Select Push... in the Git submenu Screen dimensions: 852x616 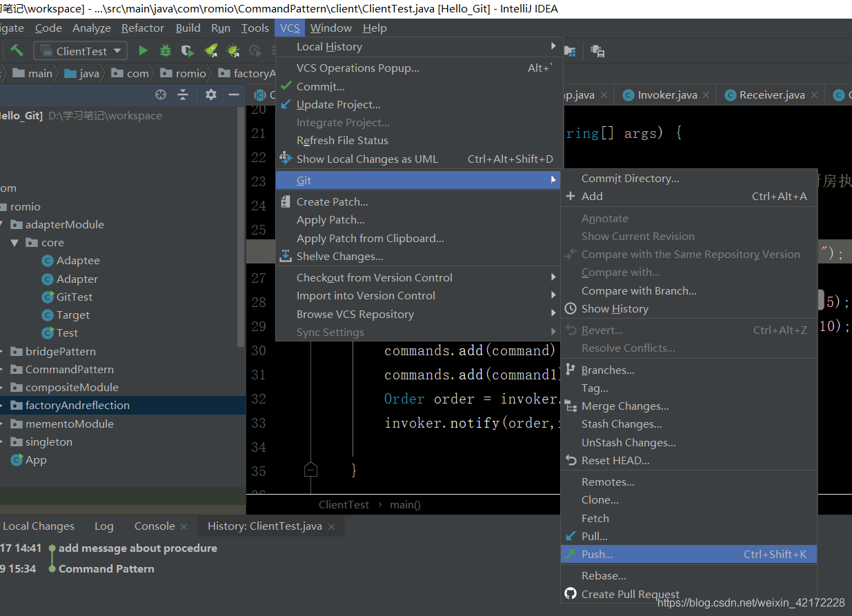click(x=688, y=554)
